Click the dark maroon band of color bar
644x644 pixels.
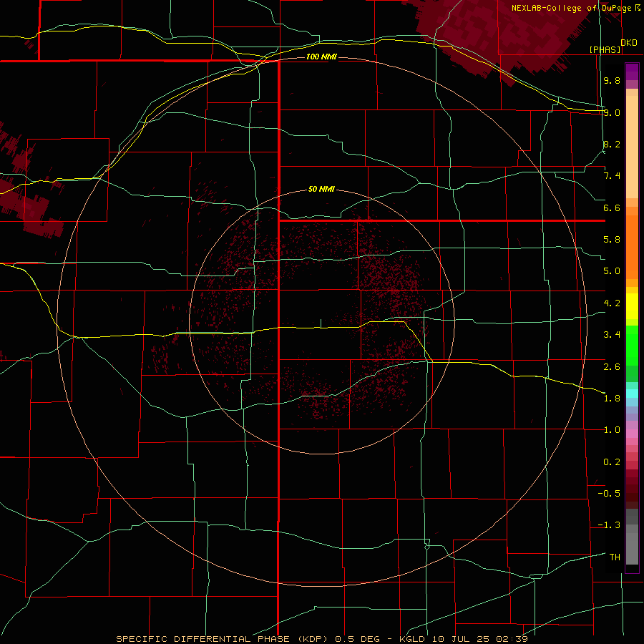point(632,489)
